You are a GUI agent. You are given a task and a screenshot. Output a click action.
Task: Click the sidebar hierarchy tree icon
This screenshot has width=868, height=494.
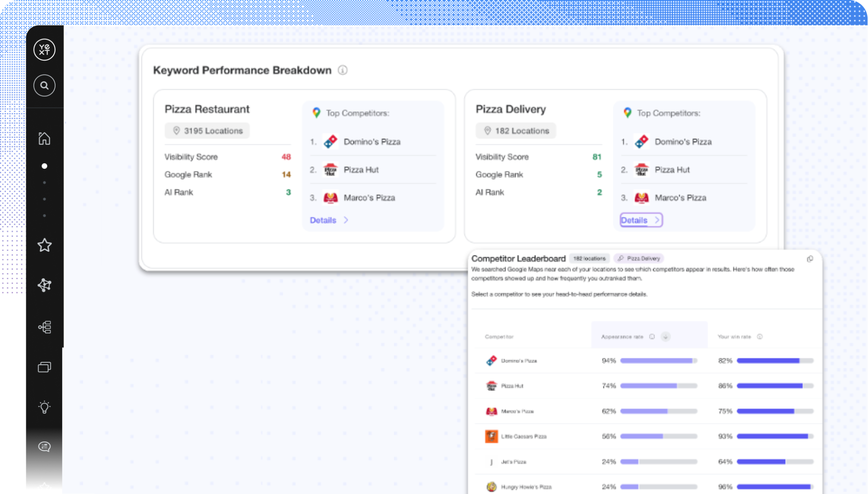(44, 327)
